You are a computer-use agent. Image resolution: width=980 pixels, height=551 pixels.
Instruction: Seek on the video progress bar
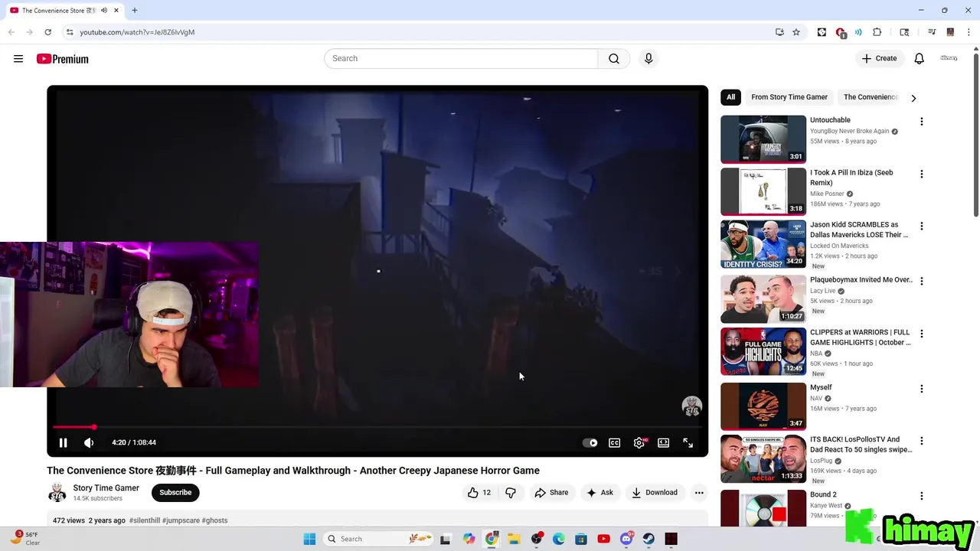[377, 427]
